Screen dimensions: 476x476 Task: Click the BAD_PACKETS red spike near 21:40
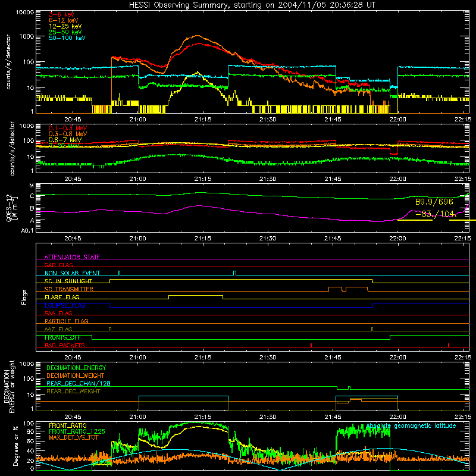pos(311,345)
